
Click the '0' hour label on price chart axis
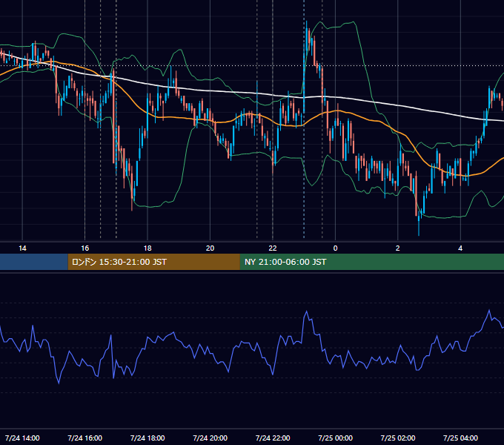(335, 248)
